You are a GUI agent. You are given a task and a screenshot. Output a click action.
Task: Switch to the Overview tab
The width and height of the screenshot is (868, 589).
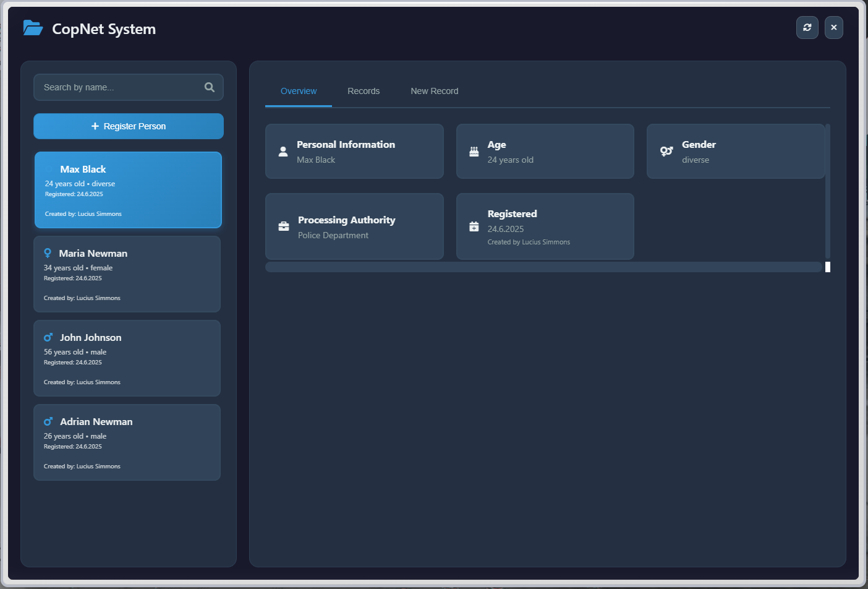click(x=299, y=91)
